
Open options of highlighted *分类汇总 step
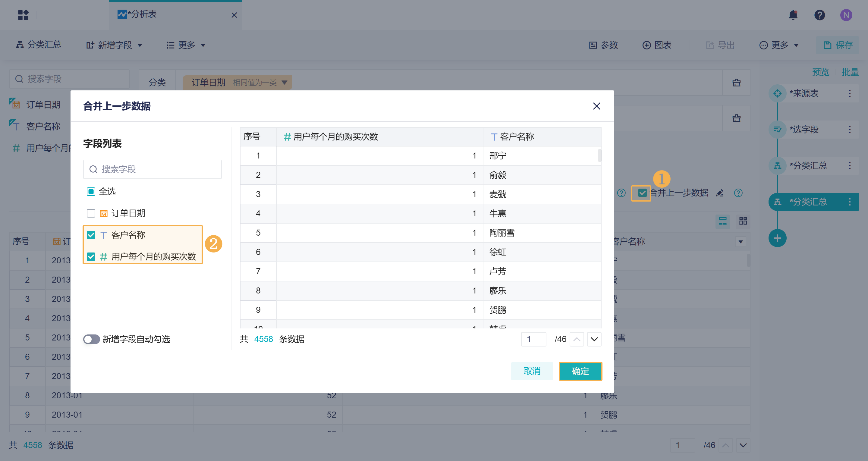(850, 202)
